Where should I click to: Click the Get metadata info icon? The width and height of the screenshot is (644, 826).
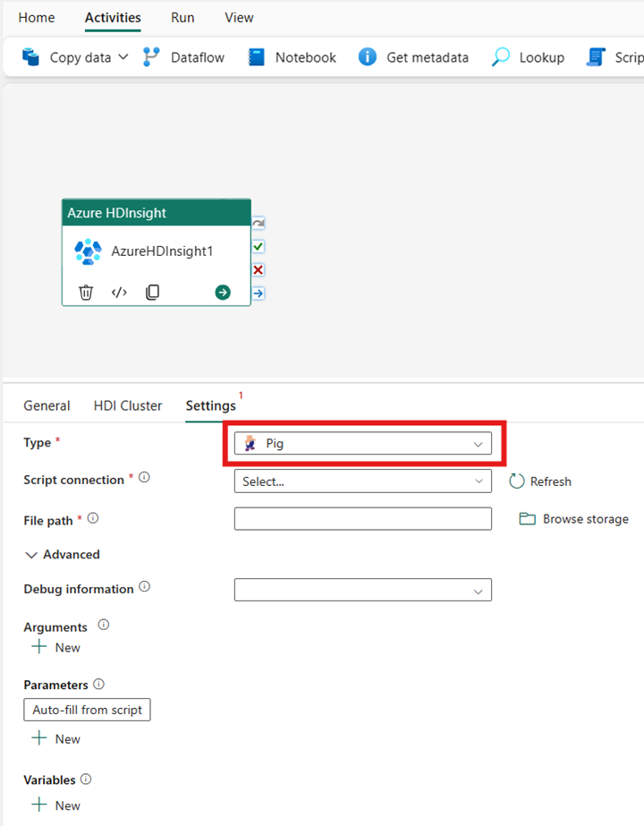(x=368, y=57)
